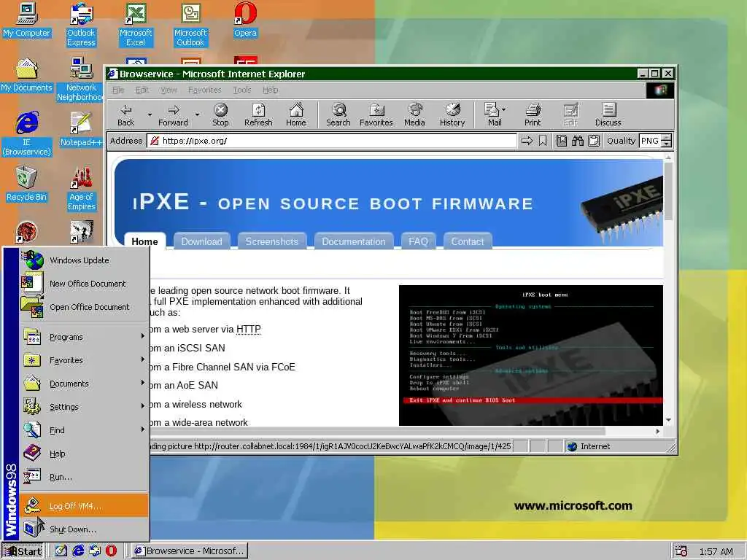The image size is (747, 560).
Task: Expand the Settings submenu in Start menu
Action: tap(84, 407)
